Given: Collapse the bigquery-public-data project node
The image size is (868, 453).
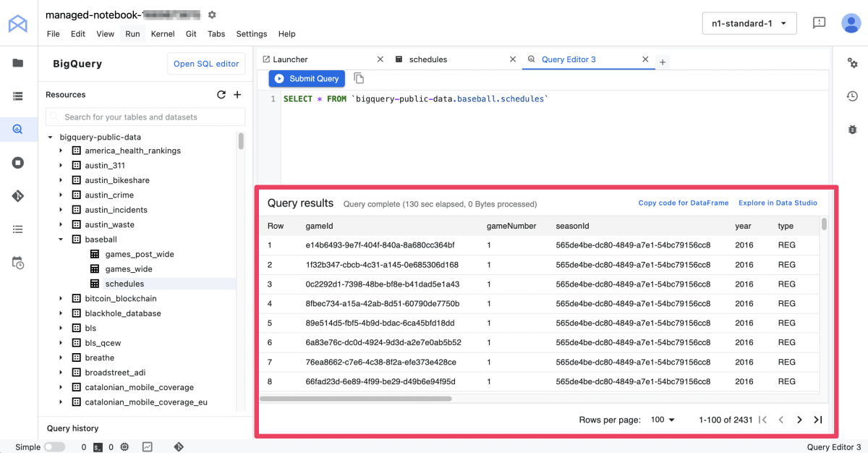Looking at the screenshot, I should tap(50, 137).
